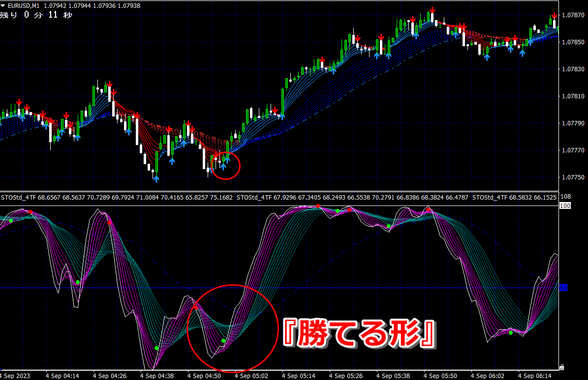Select the 4 Sep 06:14 time axis label
This screenshot has width=588, height=380.
[534, 376]
